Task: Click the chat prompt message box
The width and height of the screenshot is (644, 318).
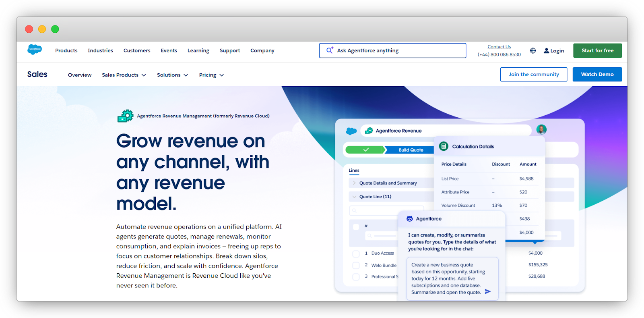Action: pyautogui.click(x=452, y=279)
